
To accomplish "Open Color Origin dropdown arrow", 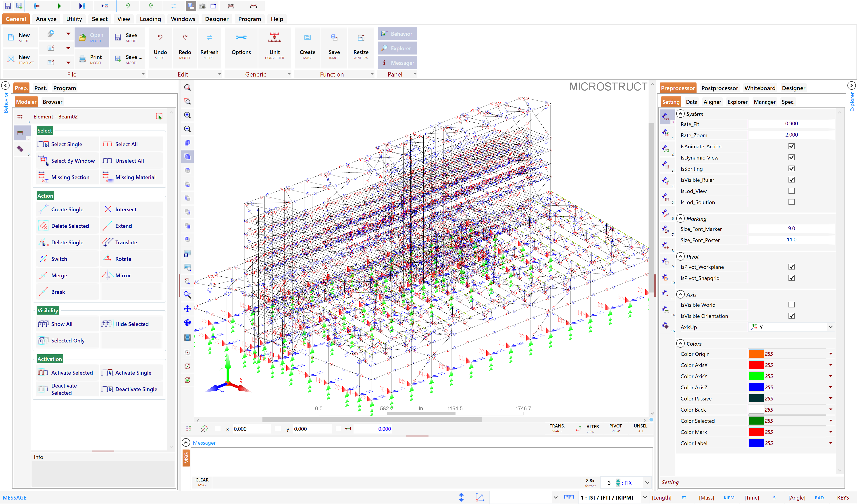I will [830, 354].
